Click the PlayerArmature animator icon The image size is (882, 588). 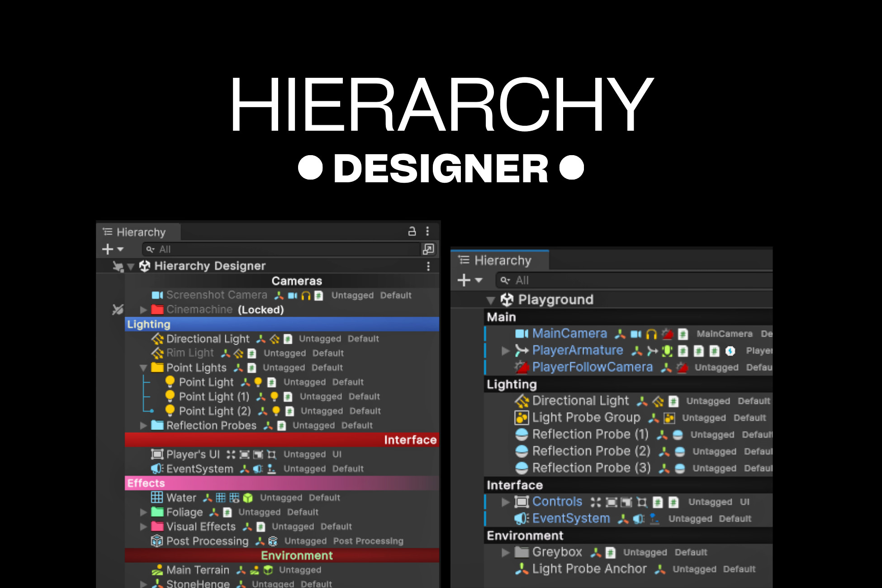[522, 351]
